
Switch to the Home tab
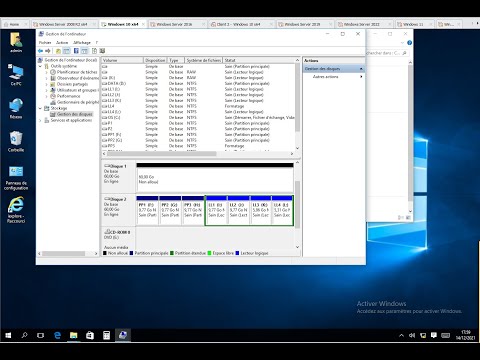click(x=14, y=24)
